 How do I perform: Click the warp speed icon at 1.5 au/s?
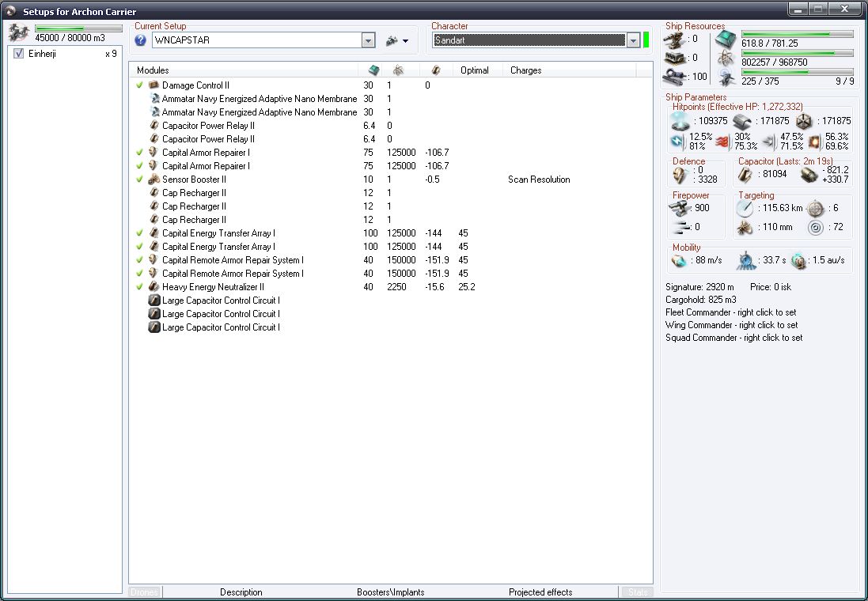coord(798,261)
